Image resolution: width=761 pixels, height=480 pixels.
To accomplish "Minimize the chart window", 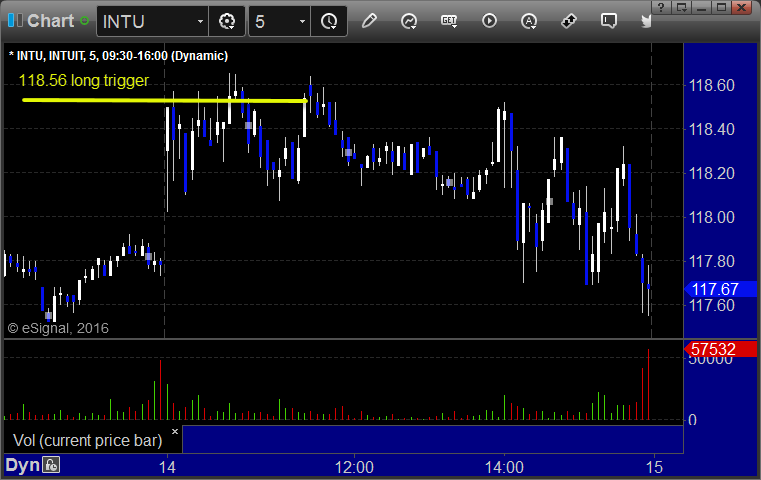I will [701, 7].
